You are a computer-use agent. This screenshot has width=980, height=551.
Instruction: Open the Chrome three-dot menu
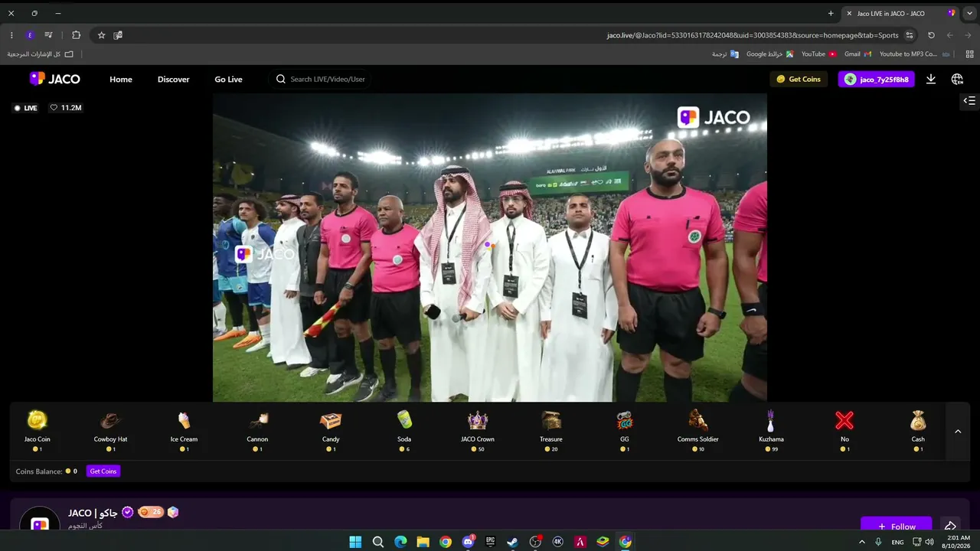click(x=11, y=35)
